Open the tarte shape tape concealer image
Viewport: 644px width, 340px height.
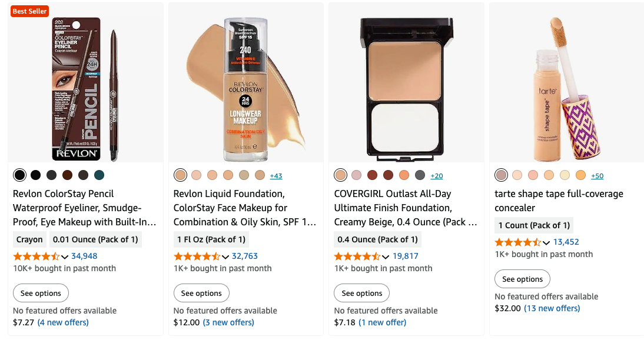(566, 88)
